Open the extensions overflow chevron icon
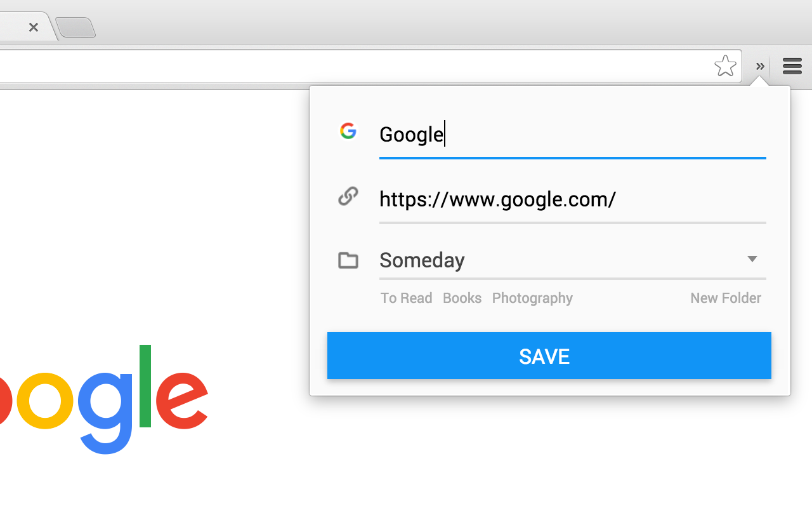Viewport: 812px width, 508px height. (759, 65)
